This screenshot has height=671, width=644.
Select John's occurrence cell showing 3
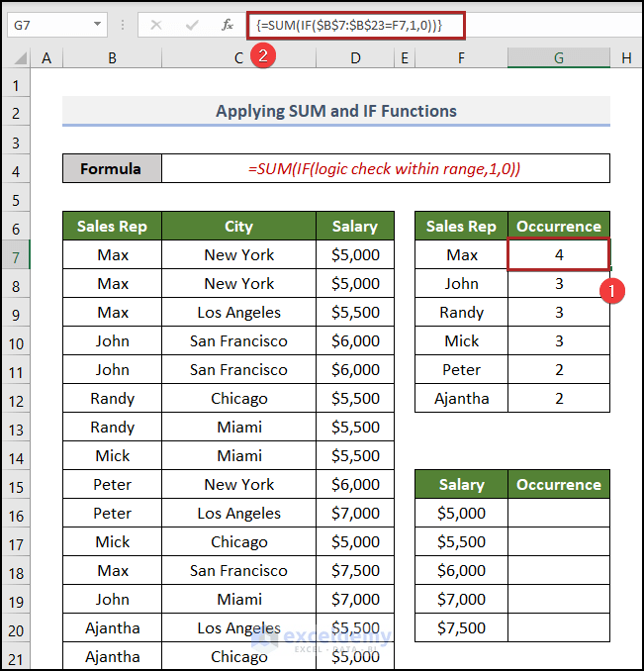point(559,283)
